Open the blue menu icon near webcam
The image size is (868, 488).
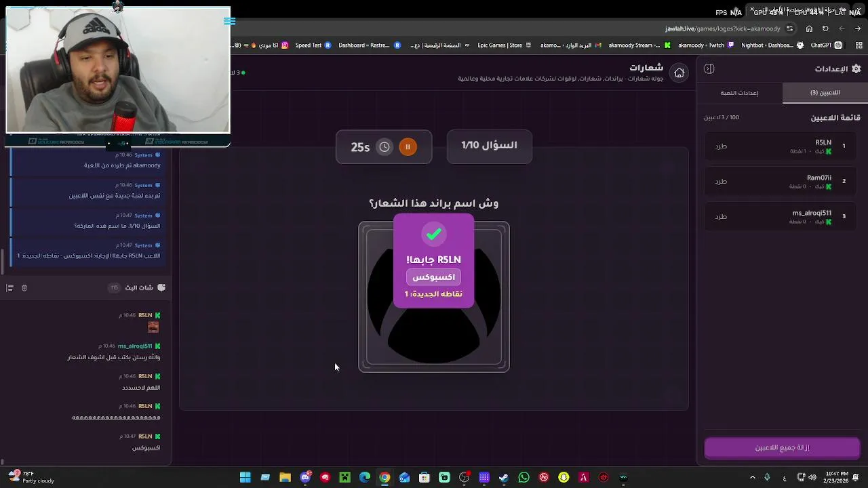pos(229,22)
